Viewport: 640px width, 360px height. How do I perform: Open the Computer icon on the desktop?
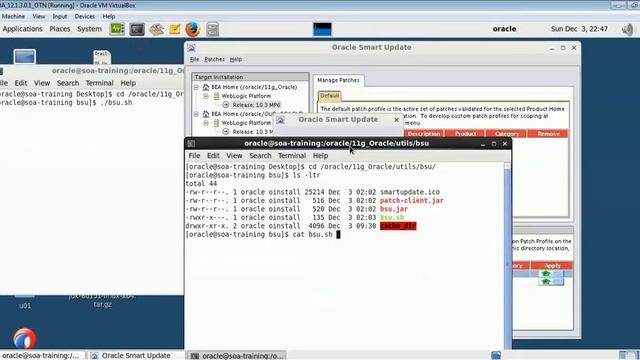point(24,57)
